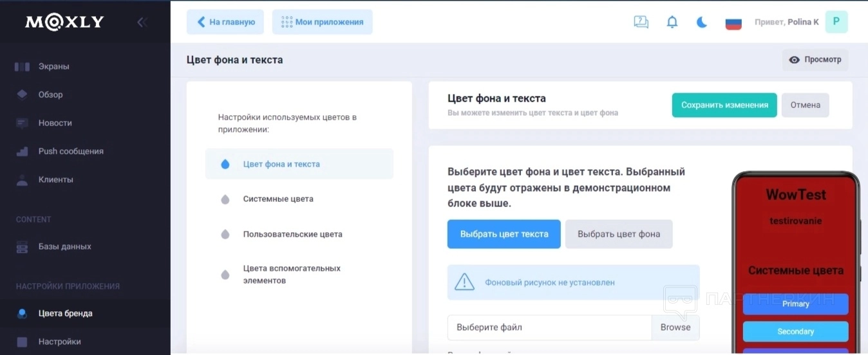
Task: Click the Обзор diamond icon in the sidebar
Action: pyautogui.click(x=23, y=95)
